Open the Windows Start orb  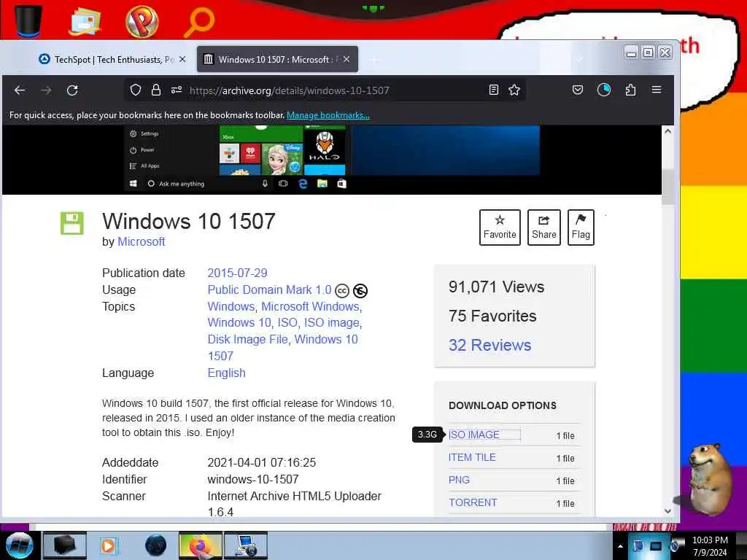coord(19,545)
